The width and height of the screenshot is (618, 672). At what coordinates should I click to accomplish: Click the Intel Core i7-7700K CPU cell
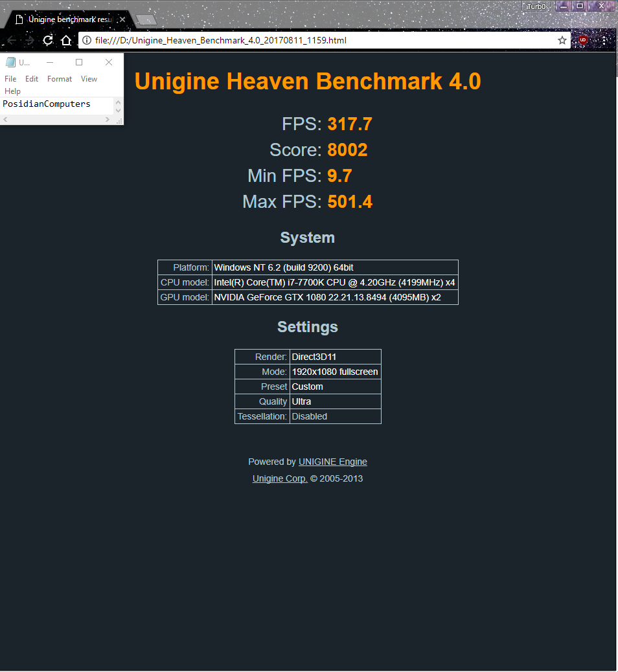[x=335, y=282]
